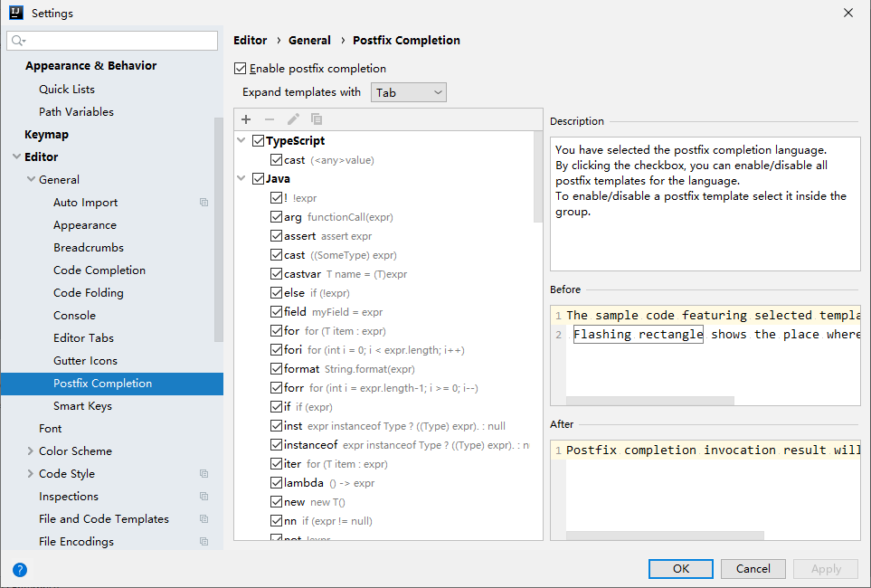Click the OK button
The height and width of the screenshot is (588, 871).
[681, 568]
